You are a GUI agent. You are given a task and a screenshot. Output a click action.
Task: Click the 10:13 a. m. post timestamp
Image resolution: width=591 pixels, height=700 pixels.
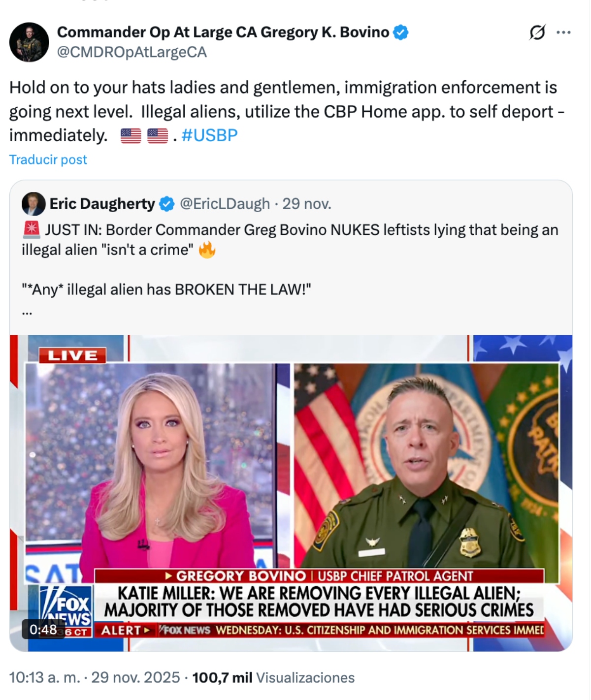click(44, 677)
